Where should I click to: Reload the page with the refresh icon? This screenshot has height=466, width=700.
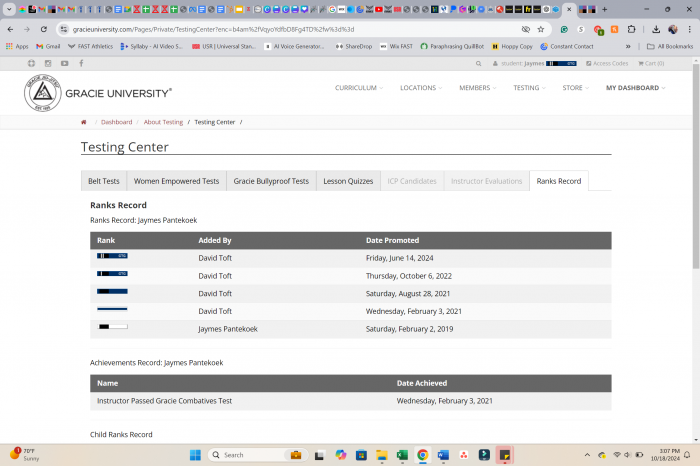(43, 29)
